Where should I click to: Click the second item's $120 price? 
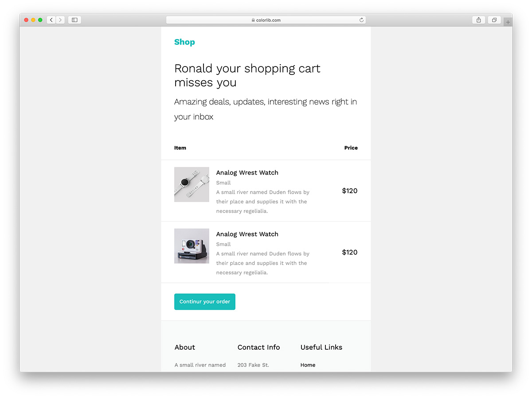click(x=349, y=253)
